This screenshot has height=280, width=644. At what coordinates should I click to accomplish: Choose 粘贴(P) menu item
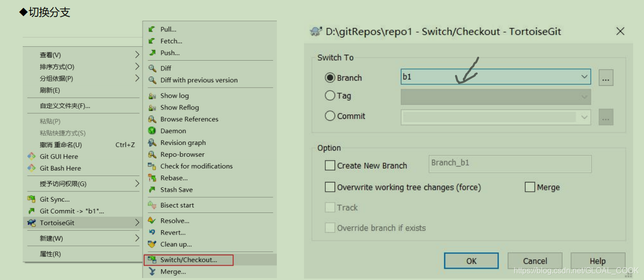[83, 121]
